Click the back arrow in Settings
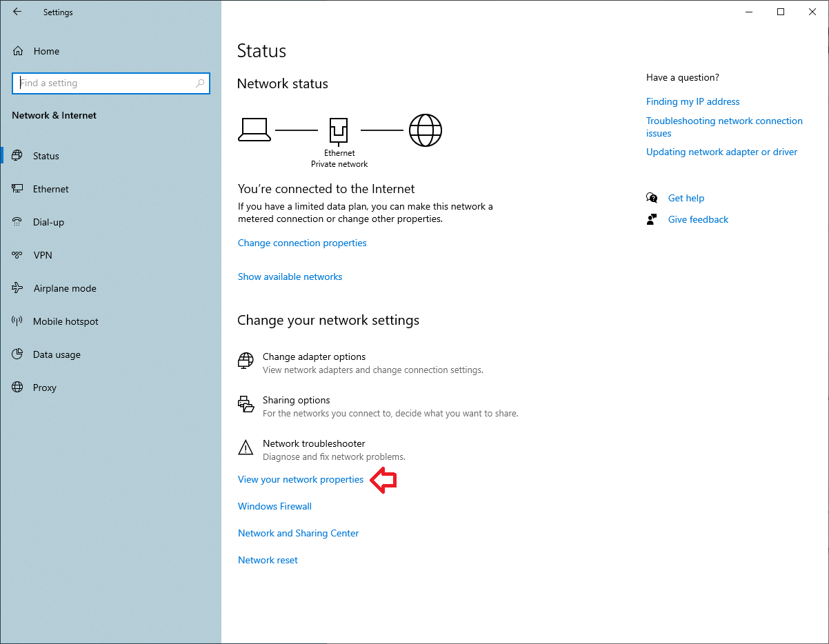Image resolution: width=829 pixels, height=644 pixels. pyautogui.click(x=17, y=12)
